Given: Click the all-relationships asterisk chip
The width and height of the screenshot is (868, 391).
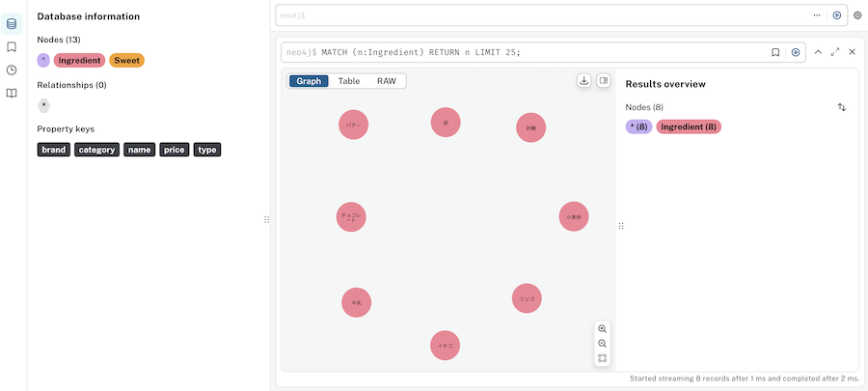Looking at the screenshot, I should coord(43,105).
